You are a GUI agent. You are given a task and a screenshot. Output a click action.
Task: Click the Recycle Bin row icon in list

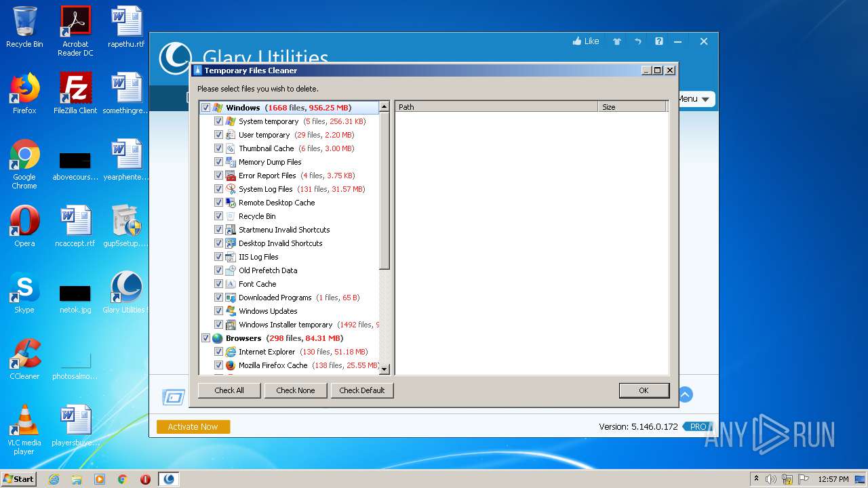click(x=231, y=216)
